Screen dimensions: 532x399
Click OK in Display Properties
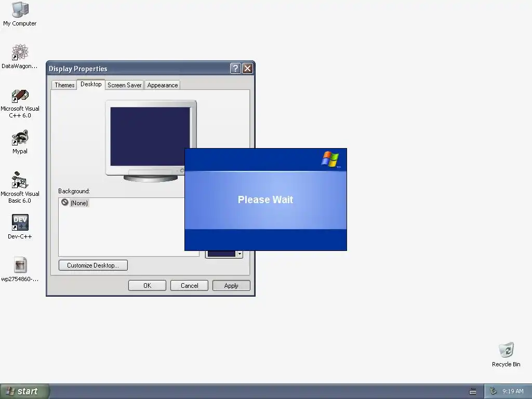point(147,286)
